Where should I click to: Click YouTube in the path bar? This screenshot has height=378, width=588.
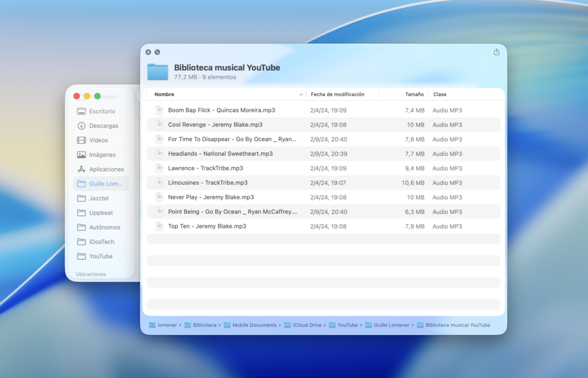pyautogui.click(x=343, y=325)
